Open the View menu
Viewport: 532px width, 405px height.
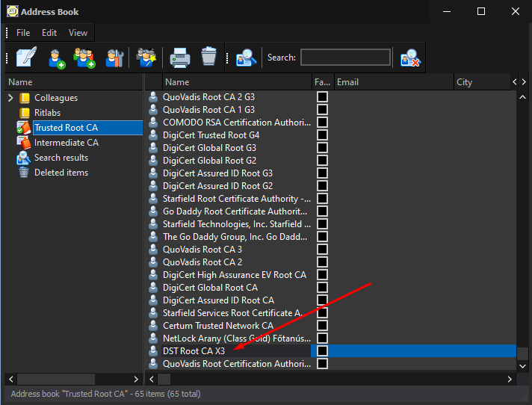pos(78,33)
